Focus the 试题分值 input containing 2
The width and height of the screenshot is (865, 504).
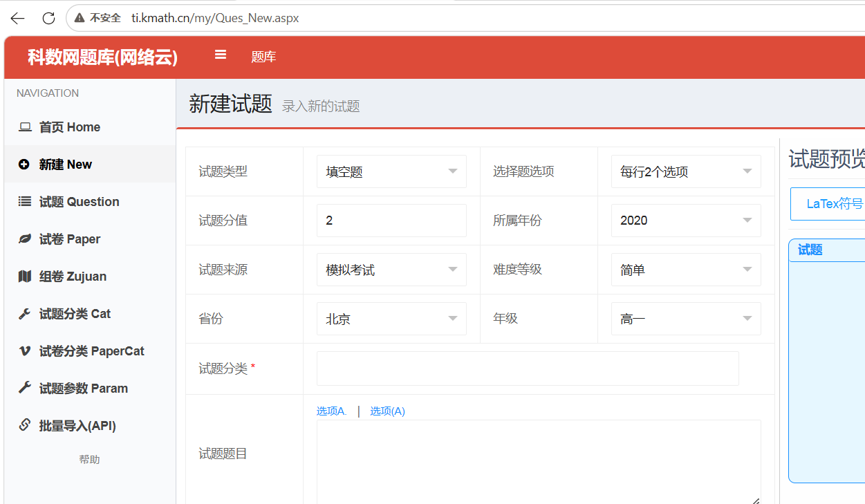click(x=391, y=221)
